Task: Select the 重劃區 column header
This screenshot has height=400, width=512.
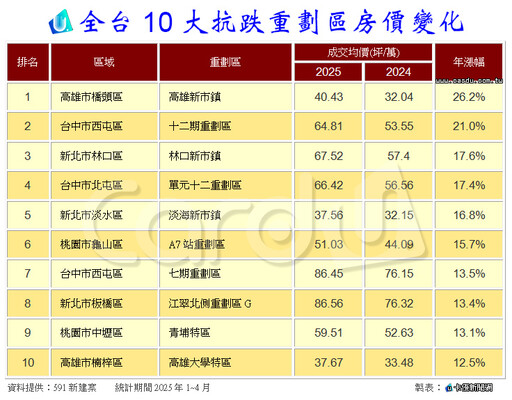Action: 225,62
